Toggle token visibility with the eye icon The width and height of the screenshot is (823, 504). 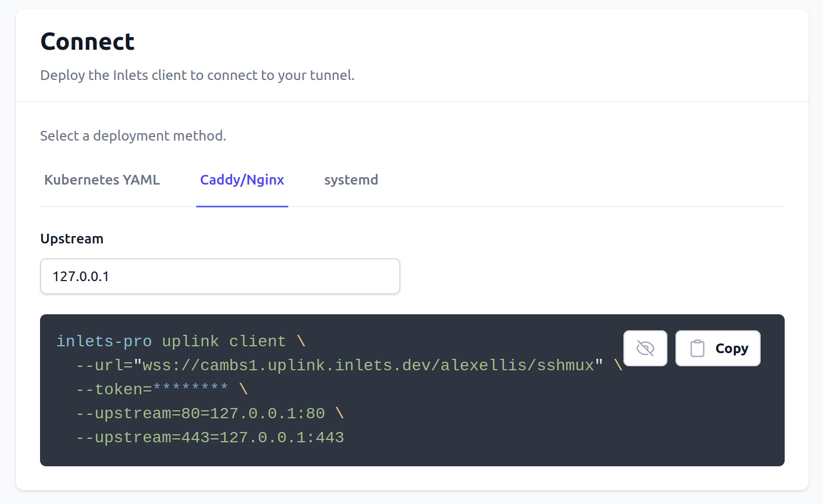pyautogui.click(x=645, y=348)
